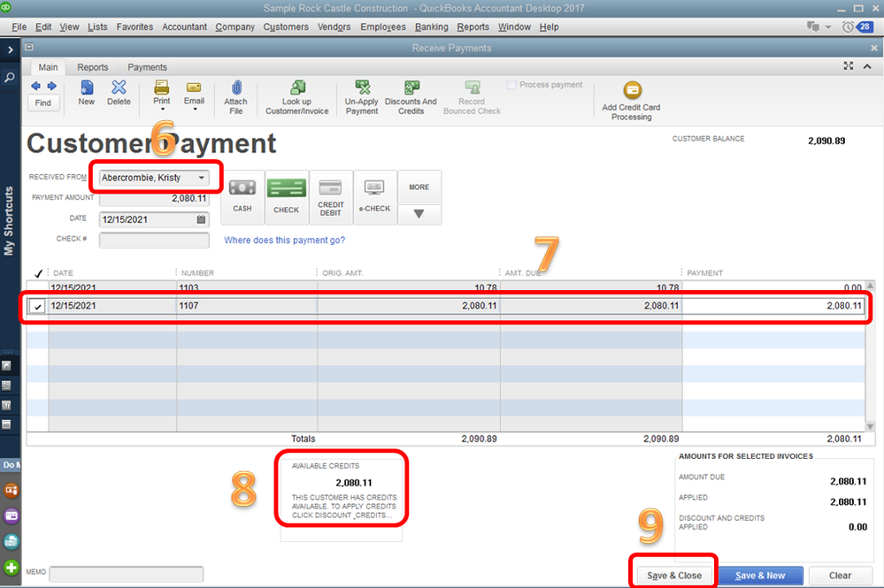This screenshot has width=884, height=588.
Task: Choose CREDIT DEBIT payment method
Action: pos(331,197)
